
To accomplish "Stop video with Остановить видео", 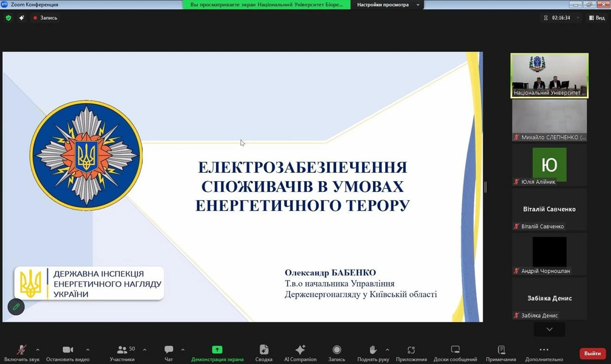I will coord(68,350).
